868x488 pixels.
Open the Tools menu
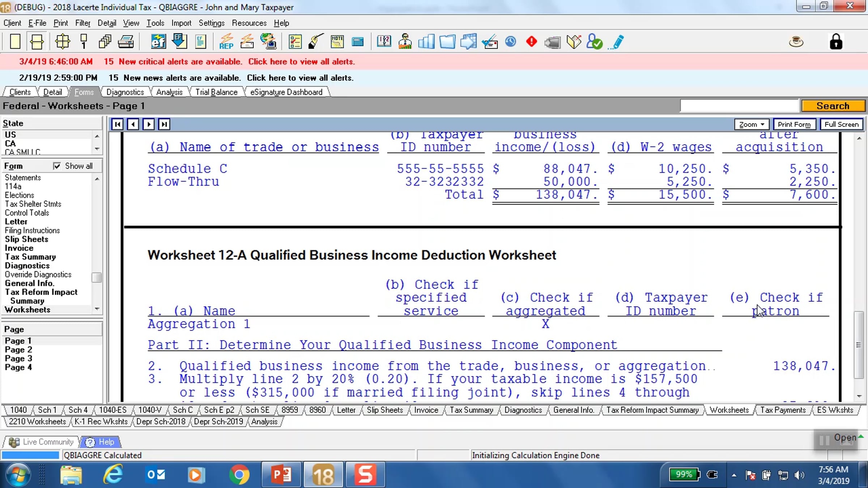[x=155, y=23]
